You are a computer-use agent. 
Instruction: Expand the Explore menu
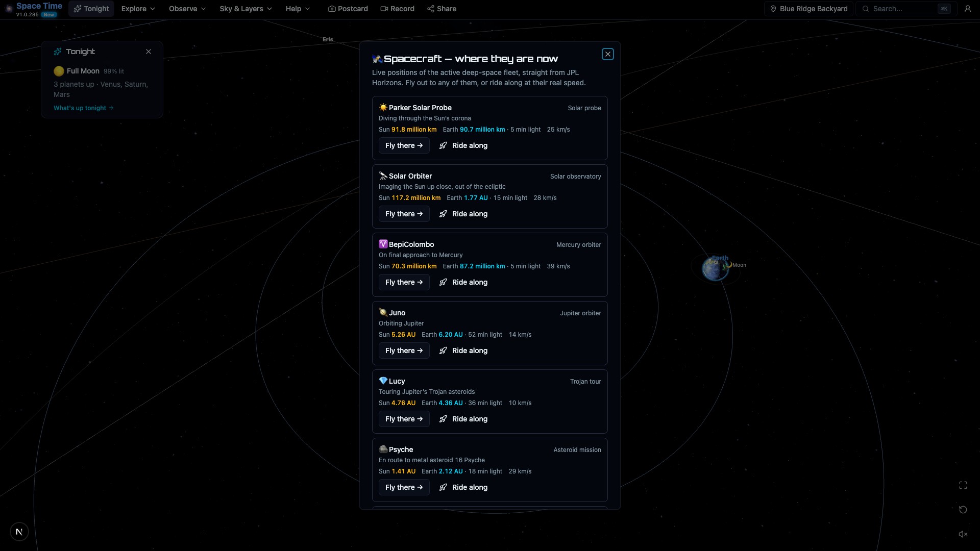coord(138,9)
